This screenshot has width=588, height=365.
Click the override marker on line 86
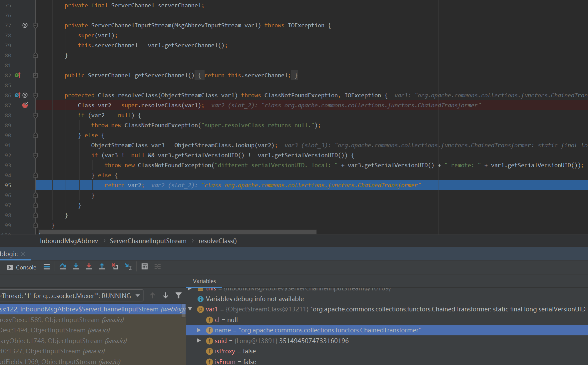[x=18, y=95]
